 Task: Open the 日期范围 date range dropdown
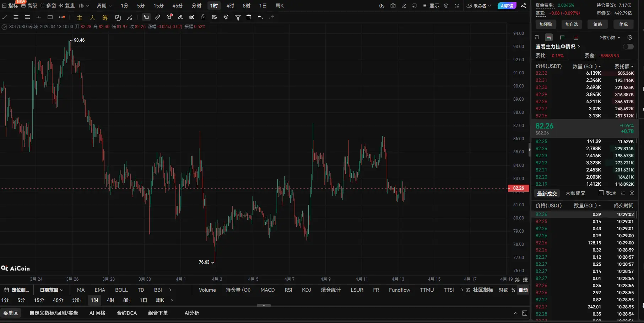(52, 290)
